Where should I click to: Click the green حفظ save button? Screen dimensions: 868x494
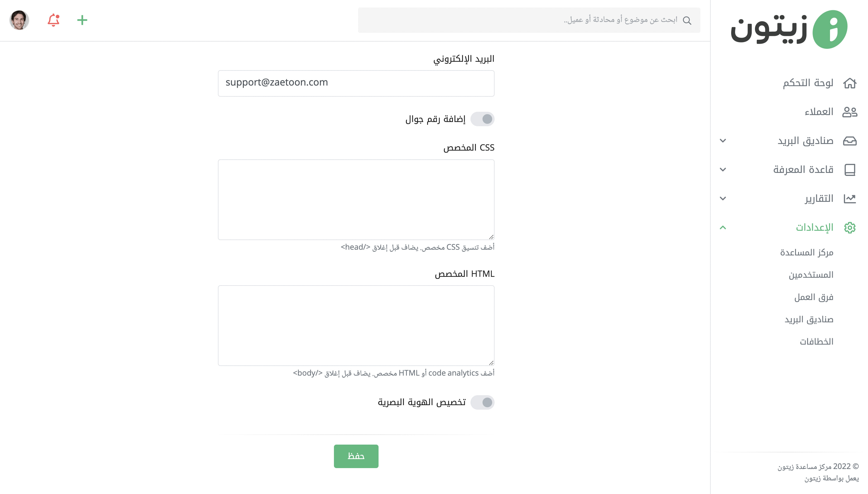click(356, 456)
